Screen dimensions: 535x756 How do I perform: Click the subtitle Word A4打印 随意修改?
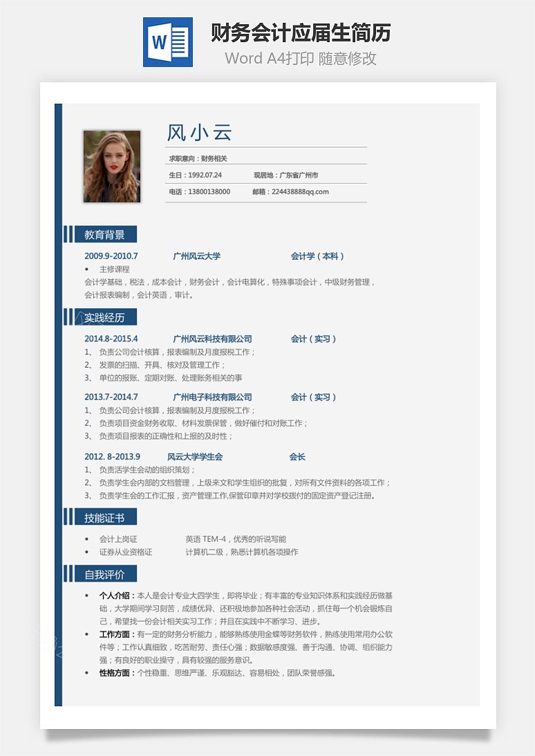(301, 58)
